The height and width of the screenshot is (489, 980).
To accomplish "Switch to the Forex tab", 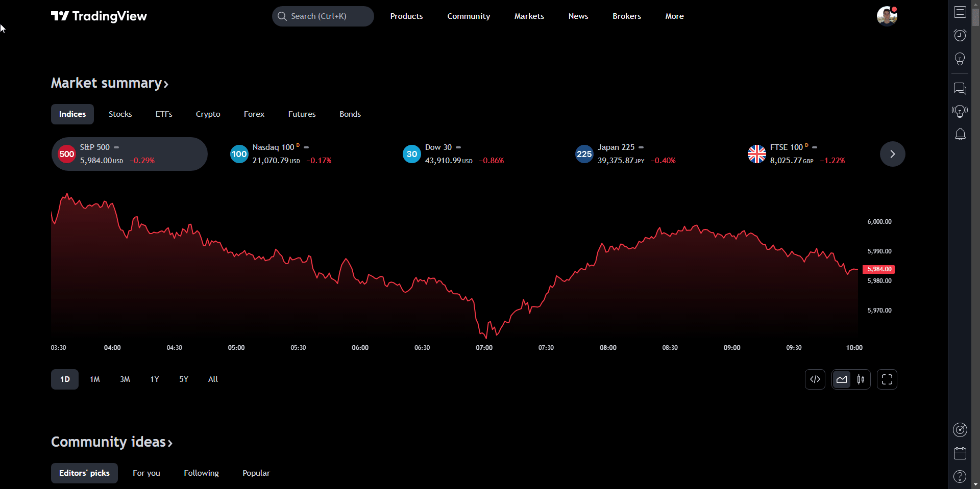I will tap(254, 114).
